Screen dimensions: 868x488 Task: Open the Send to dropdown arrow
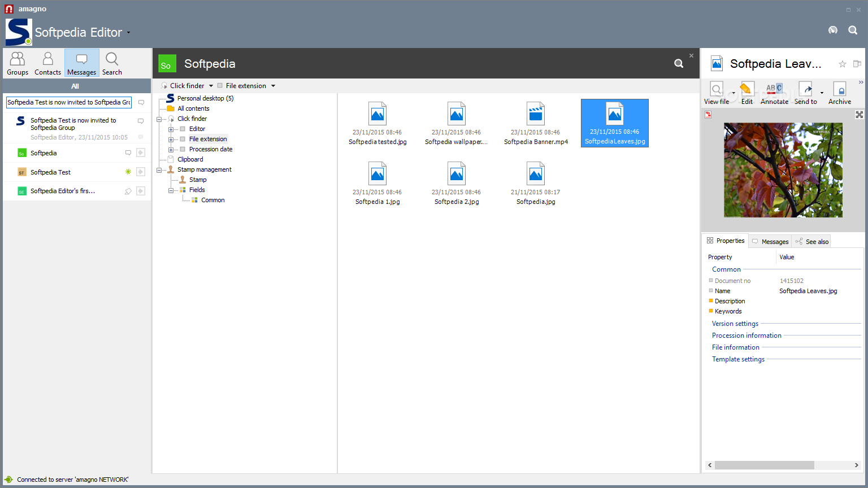pyautogui.click(x=822, y=93)
